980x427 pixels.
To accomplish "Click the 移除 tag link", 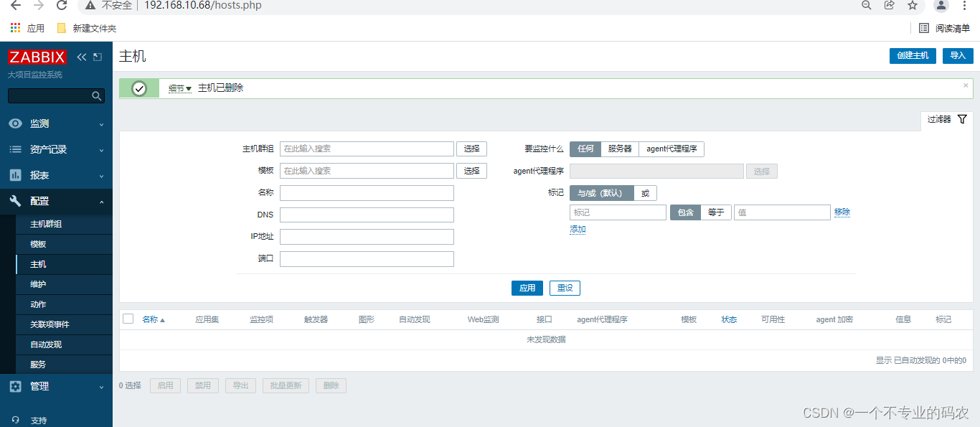I will [842, 212].
